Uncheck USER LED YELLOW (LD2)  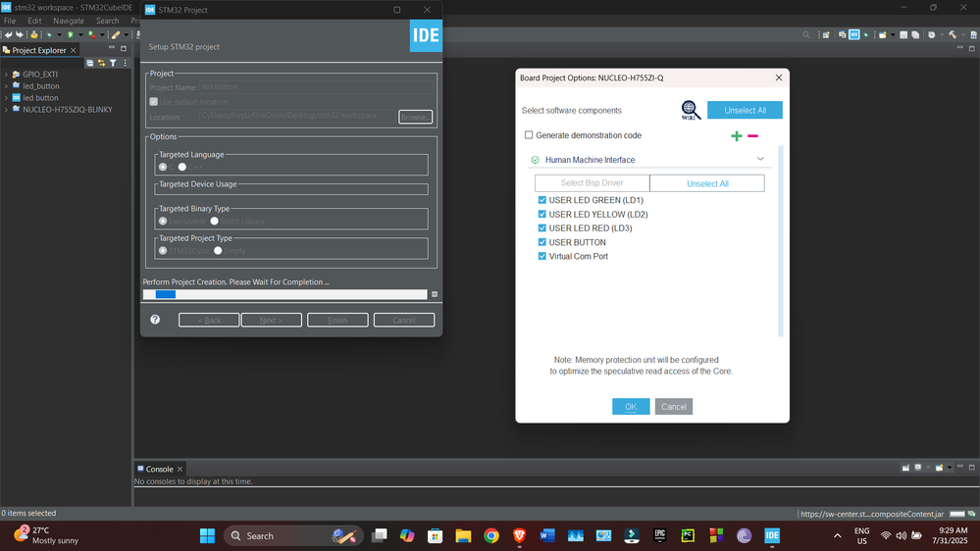[x=542, y=215]
